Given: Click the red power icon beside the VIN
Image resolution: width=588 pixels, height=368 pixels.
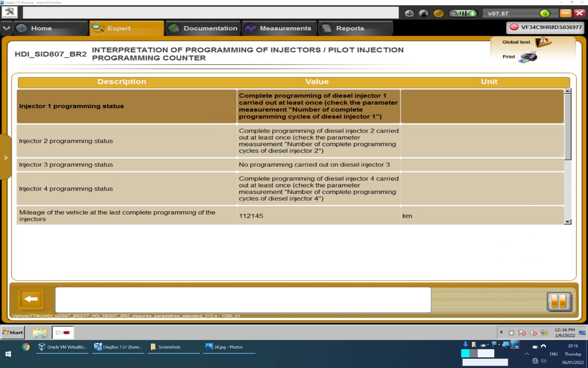Looking at the screenshot, I should [x=514, y=27].
